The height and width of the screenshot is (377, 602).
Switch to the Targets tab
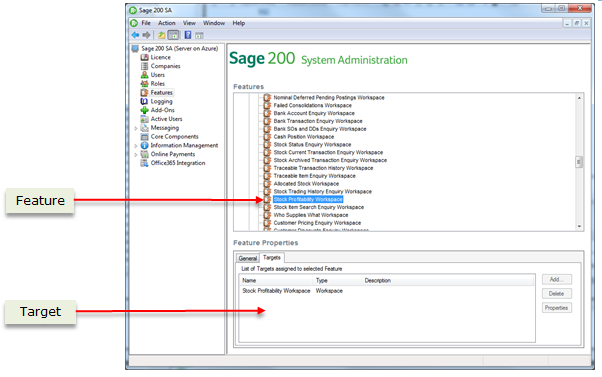272,258
